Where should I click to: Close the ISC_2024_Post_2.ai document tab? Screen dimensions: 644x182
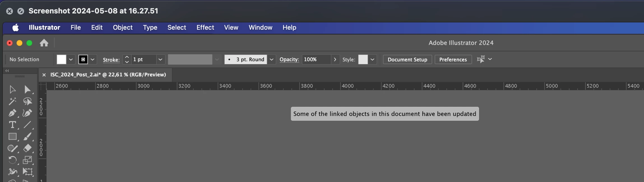(44, 75)
